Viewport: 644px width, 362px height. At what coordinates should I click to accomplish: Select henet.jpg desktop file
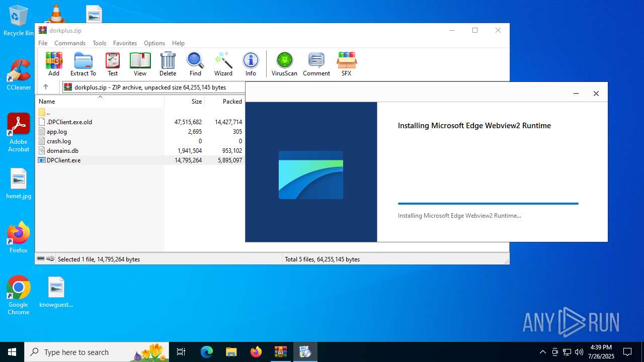pos(19,184)
